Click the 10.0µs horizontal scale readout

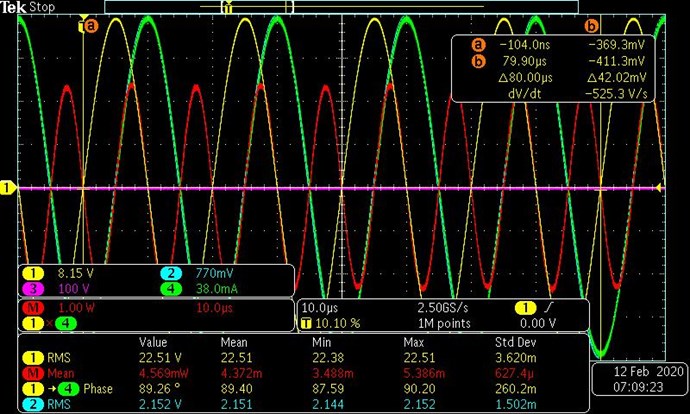tap(321, 307)
